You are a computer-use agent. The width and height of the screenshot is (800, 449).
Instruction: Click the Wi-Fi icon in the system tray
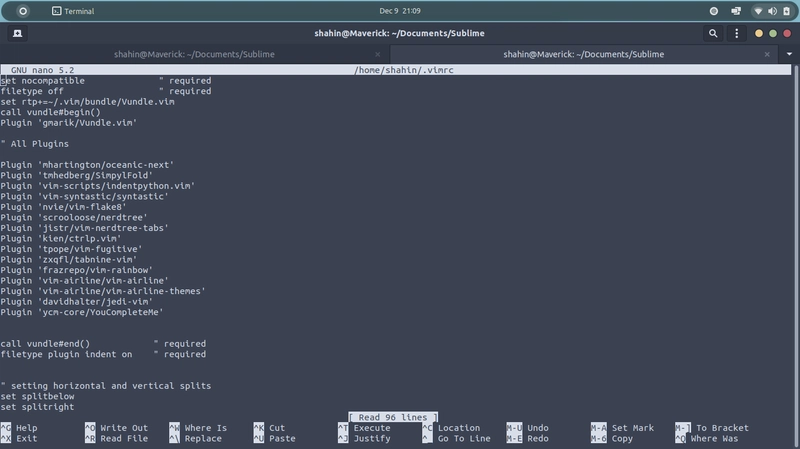758,11
